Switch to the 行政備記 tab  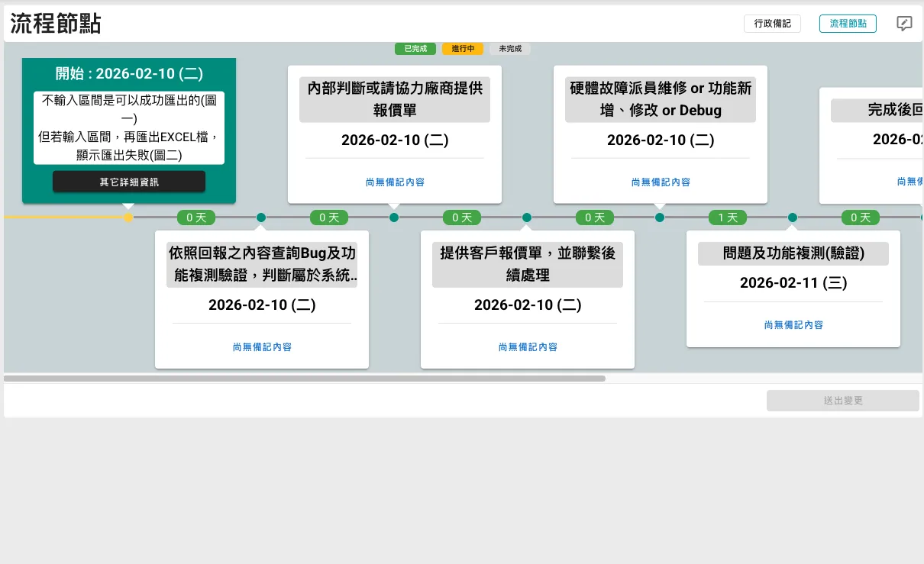pyautogui.click(x=772, y=24)
